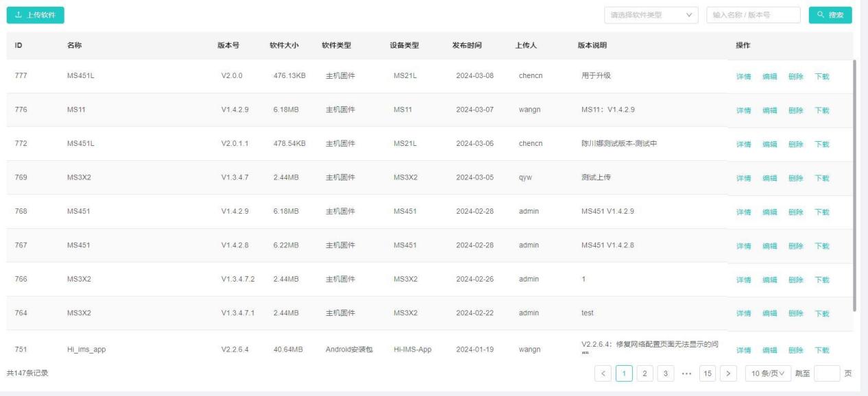Image resolution: width=868 pixels, height=396 pixels.
Task: Focus the name/version search input
Action: point(753,15)
